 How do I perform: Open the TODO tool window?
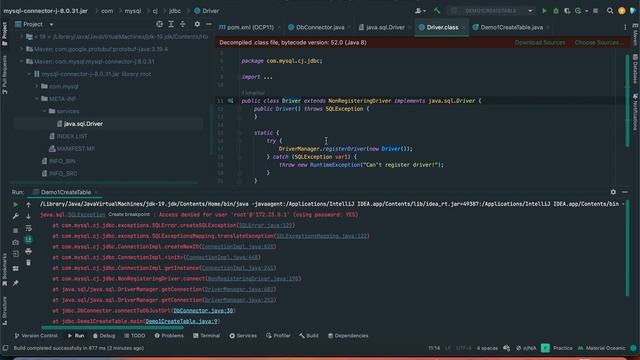(x=134, y=336)
